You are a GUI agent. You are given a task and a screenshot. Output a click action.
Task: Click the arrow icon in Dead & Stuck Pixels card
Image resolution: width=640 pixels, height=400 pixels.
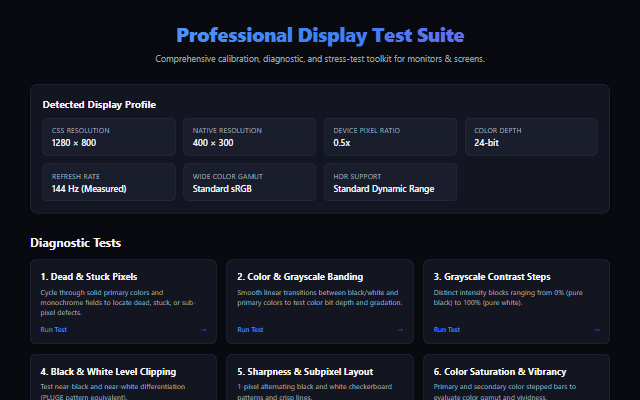[203, 330]
